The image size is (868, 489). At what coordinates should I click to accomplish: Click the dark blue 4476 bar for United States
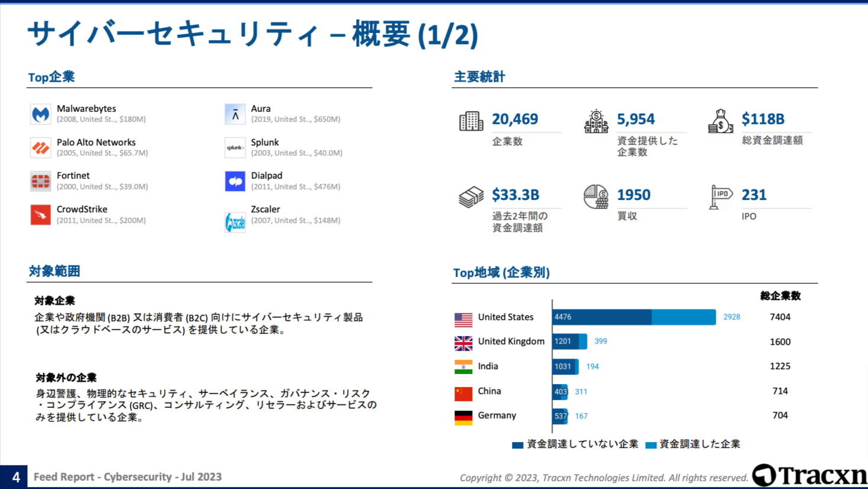pyautogui.click(x=602, y=317)
